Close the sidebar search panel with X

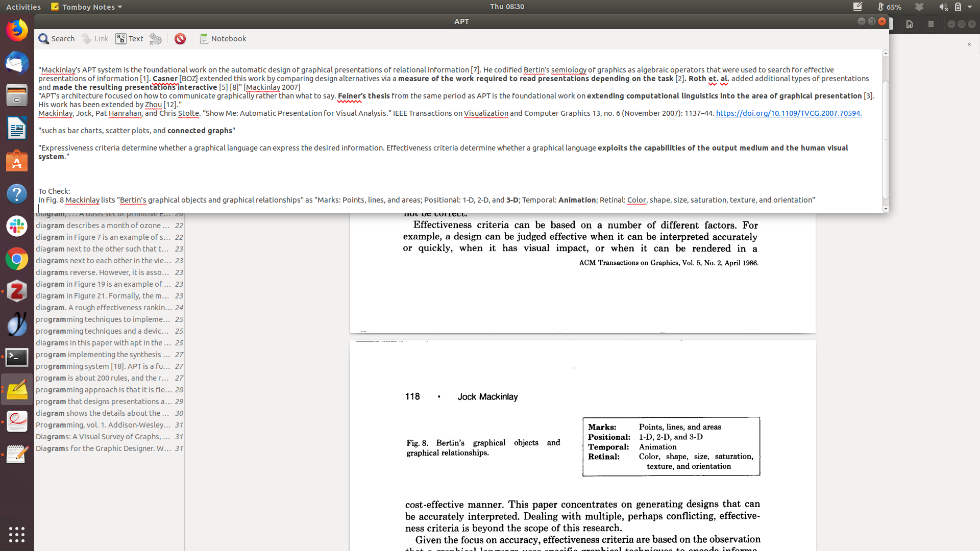(969, 44)
